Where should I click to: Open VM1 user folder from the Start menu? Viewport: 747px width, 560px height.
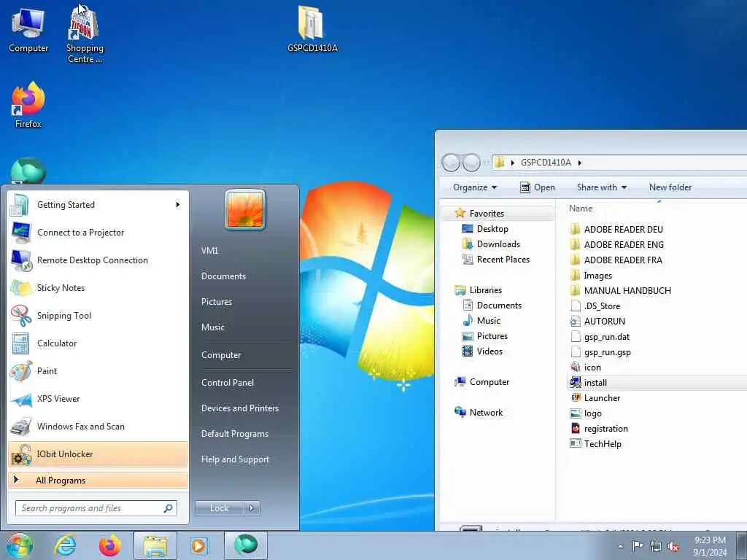tap(209, 251)
